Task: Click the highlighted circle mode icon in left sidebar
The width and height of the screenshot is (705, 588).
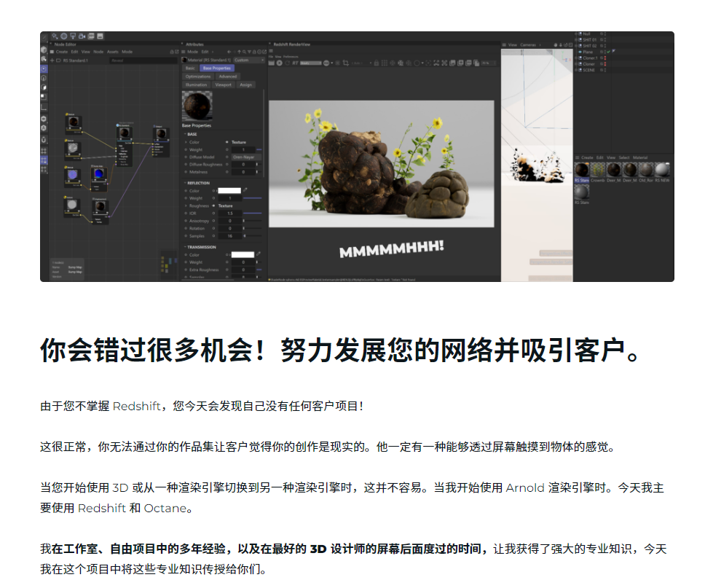Action: tap(44, 68)
